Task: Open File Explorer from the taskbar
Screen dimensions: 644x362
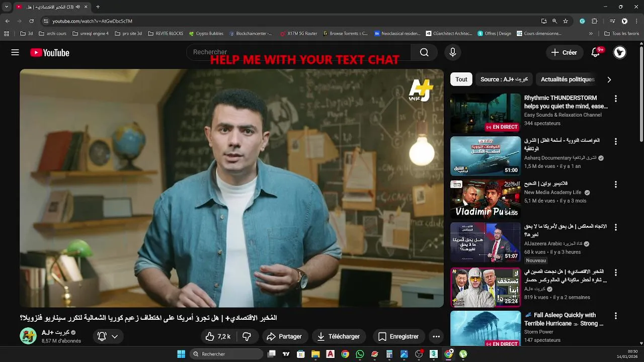Action: [x=315, y=354]
